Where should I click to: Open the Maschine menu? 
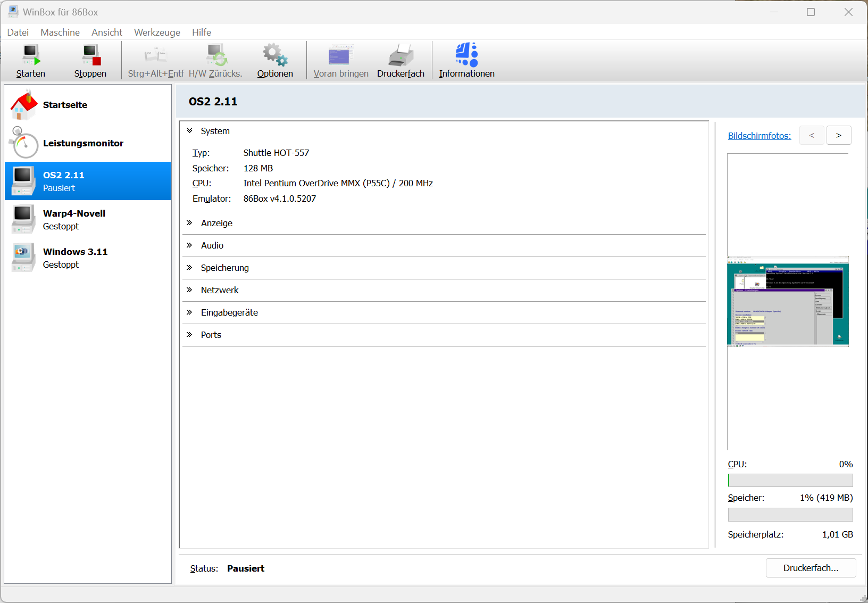click(60, 32)
